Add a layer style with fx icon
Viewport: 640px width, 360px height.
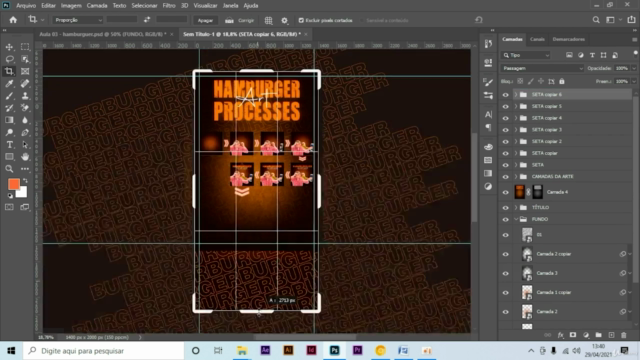click(x=560, y=335)
